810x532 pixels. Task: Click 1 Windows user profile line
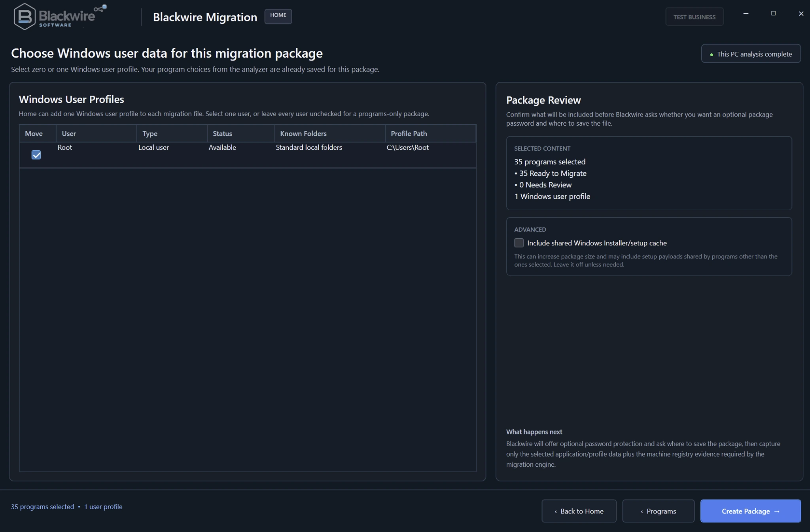click(x=552, y=196)
